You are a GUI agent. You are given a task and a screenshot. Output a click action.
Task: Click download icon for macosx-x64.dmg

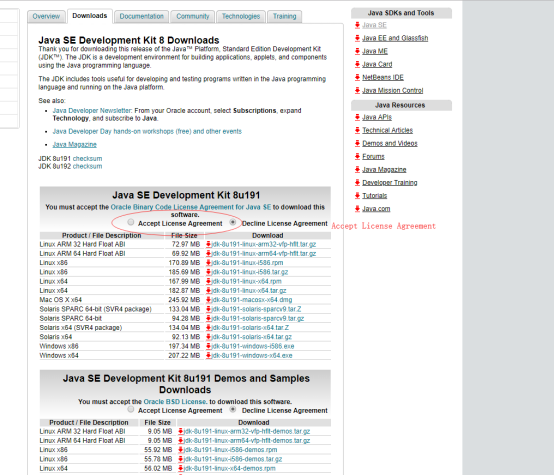click(208, 300)
